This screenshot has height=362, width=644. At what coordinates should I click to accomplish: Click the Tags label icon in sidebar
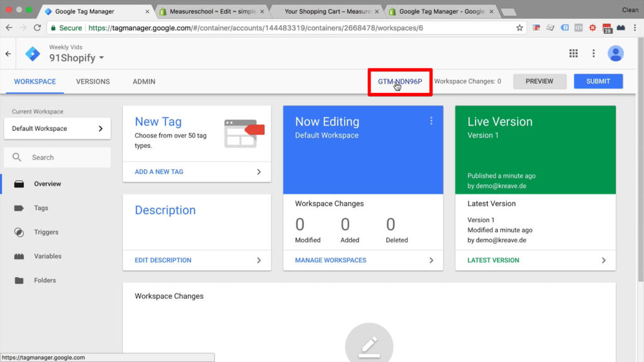19,208
